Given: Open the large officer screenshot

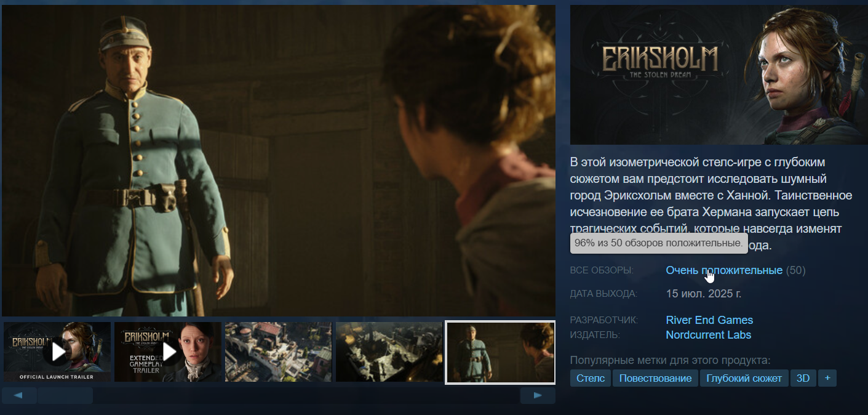Looking at the screenshot, I should pos(279,161).
